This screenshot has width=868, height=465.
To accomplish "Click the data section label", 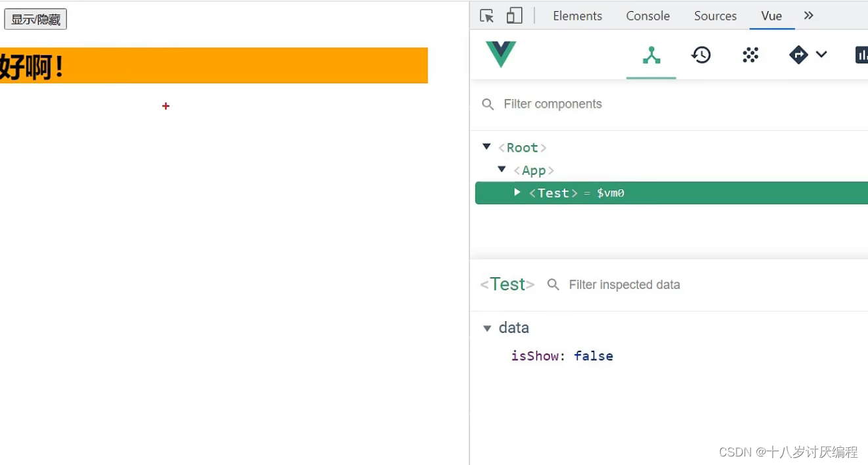I will (x=513, y=328).
